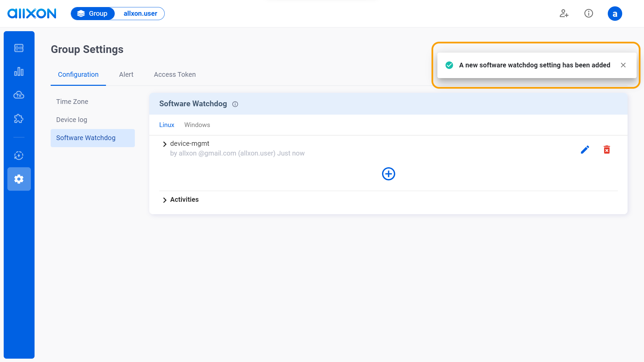
Task: Open the bar chart analytics sidebar icon
Action: coord(19,71)
